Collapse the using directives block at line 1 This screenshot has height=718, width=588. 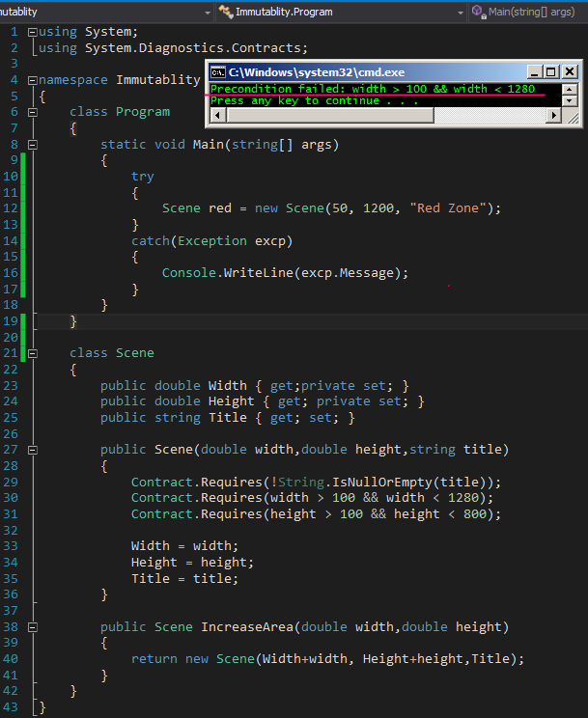click(x=33, y=32)
